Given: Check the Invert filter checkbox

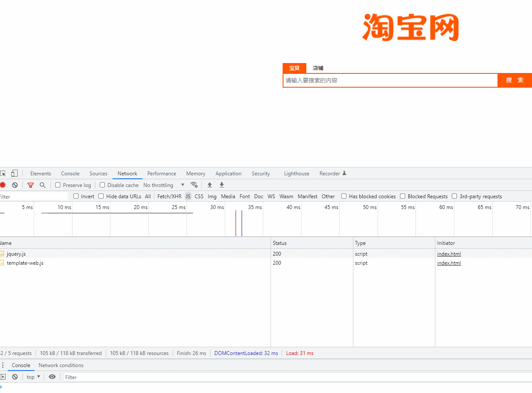Looking at the screenshot, I should click(x=76, y=196).
